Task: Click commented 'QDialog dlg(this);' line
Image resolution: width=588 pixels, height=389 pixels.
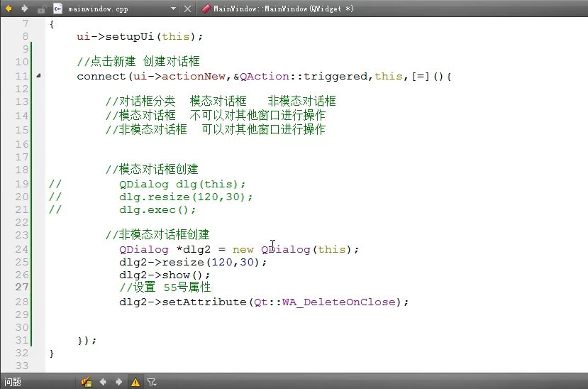Action: [x=182, y=184]
